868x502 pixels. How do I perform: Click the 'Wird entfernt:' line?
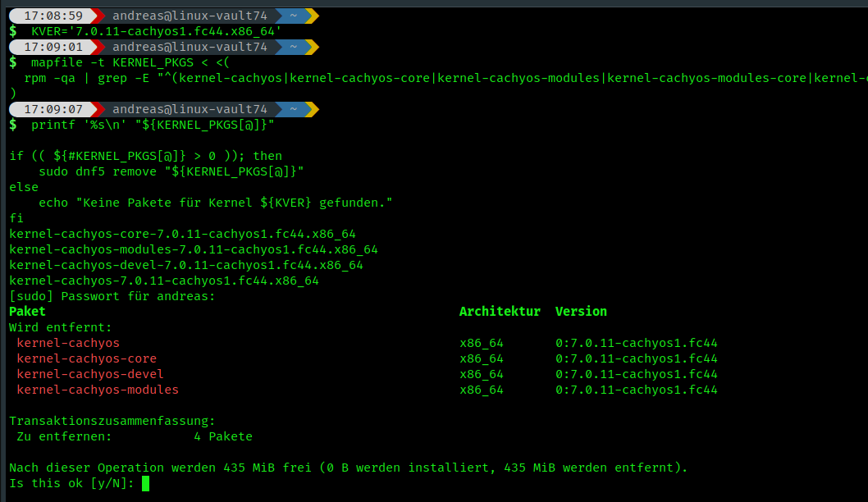61,327
